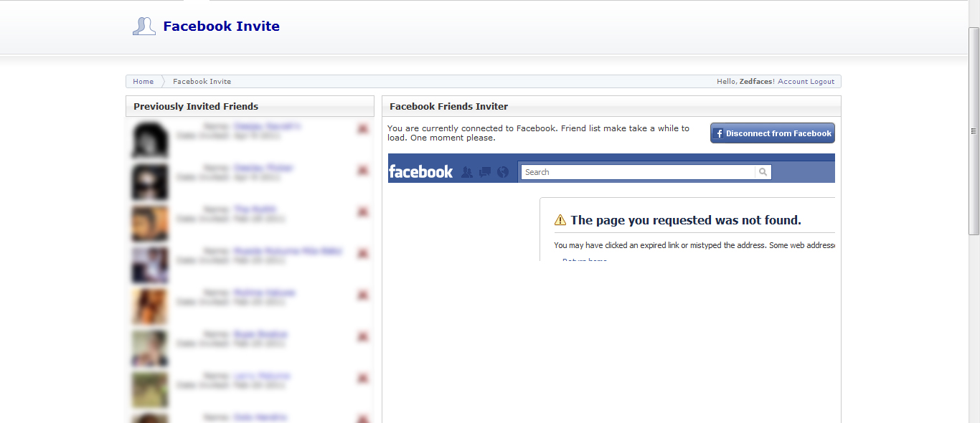Click the 'expired link or mistyped the address' sentence

point(694,245)
